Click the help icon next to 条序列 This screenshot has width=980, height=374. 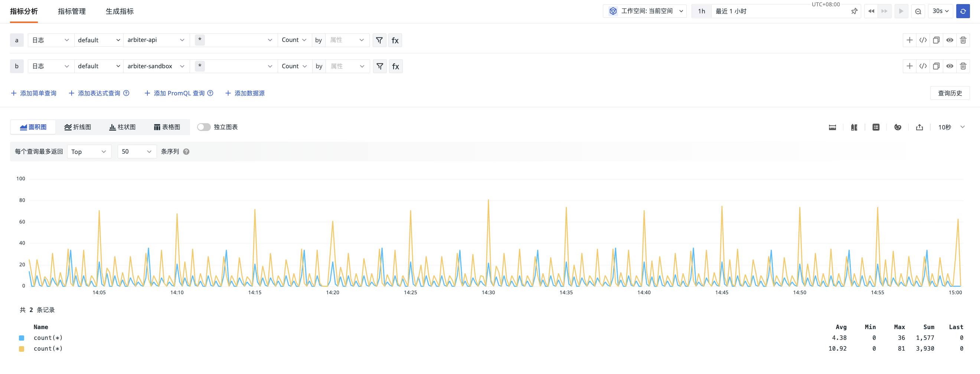click(186, 152)
